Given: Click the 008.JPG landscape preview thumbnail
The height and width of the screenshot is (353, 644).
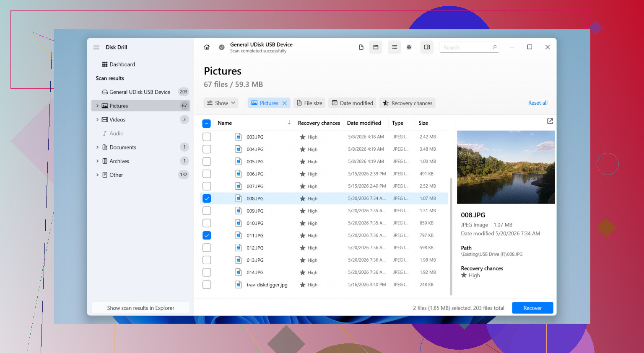Looking at the screenshot, I should 506,167.
